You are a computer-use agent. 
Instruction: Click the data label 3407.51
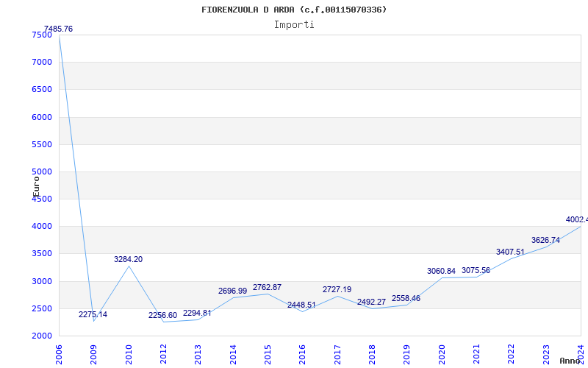point(510,252)
